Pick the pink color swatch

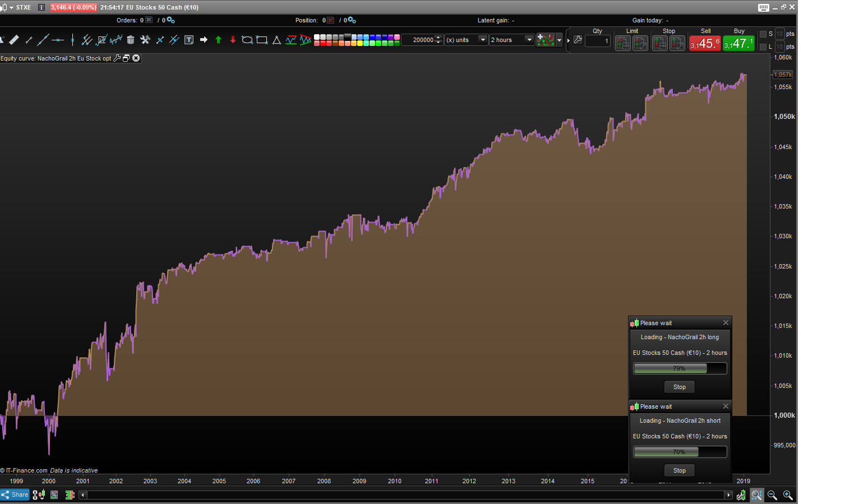coord(397,37)
